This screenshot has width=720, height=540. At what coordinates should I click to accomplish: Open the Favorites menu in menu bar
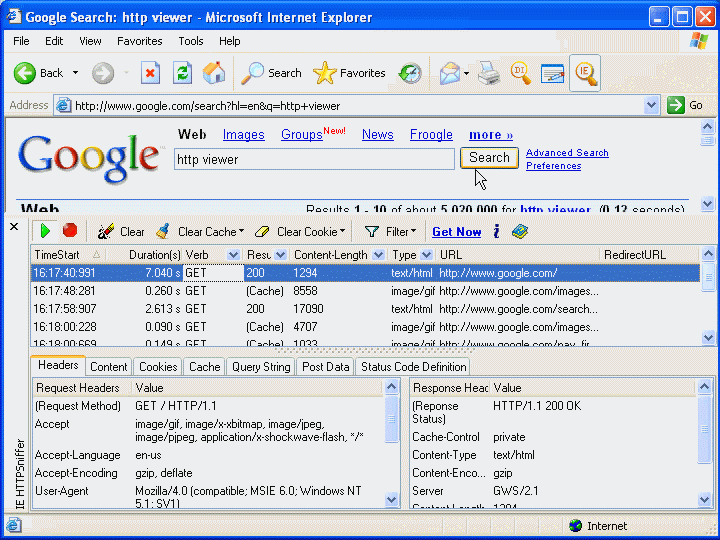point(139,41)
